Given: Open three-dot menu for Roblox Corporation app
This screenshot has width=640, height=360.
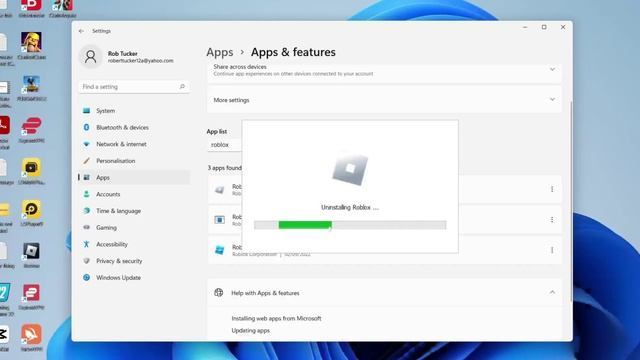Looking at the screenshot, I should tap(552, 250).
